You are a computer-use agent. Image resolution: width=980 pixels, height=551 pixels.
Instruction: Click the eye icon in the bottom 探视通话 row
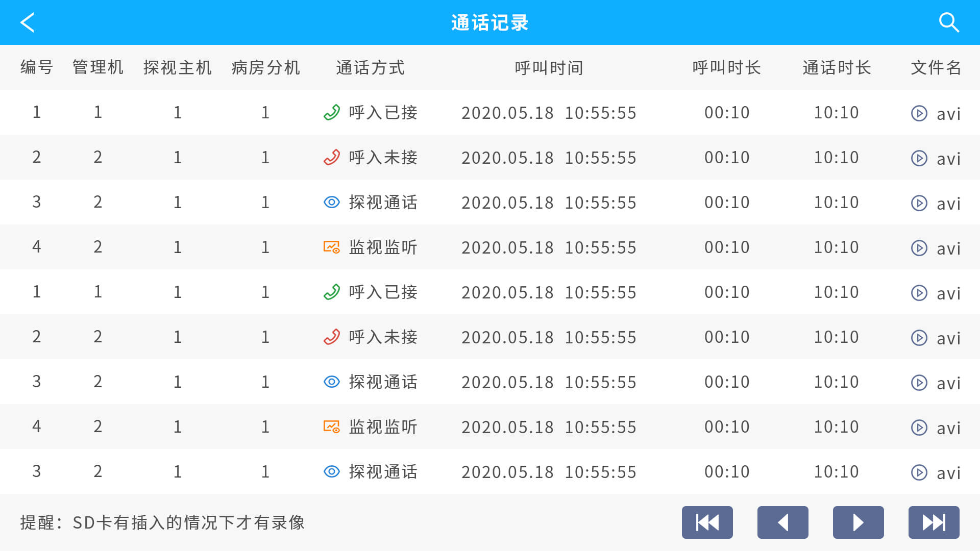(332, 471)
